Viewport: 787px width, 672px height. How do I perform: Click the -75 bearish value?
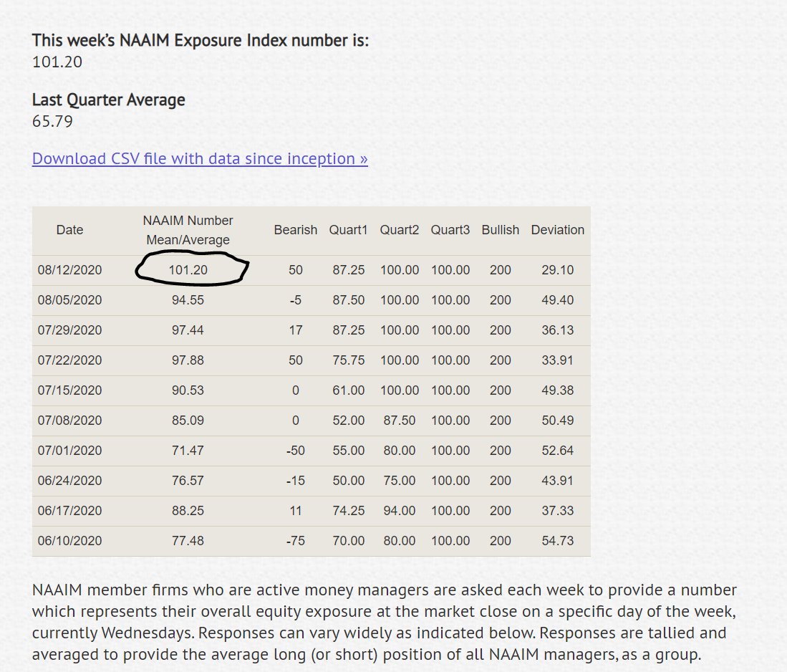296,542
